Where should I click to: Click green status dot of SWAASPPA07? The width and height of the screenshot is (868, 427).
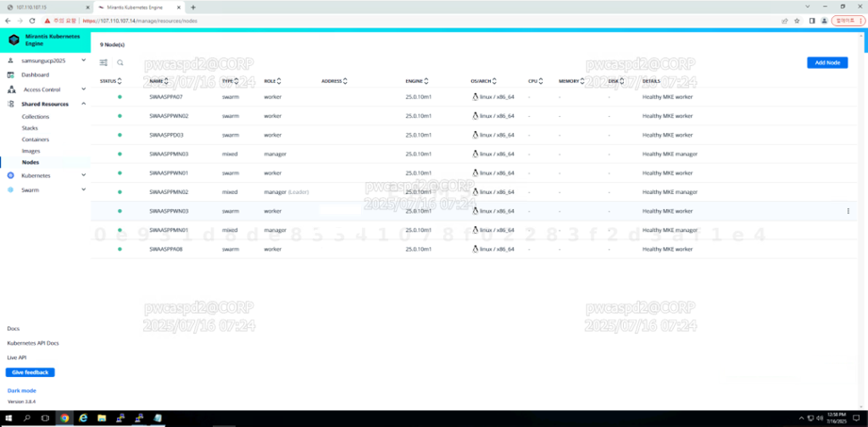120,97
